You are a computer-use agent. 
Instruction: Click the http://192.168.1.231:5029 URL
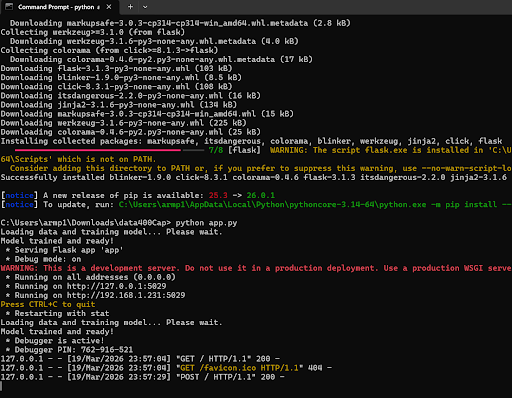pyautogui.click(x=126, y=295)
